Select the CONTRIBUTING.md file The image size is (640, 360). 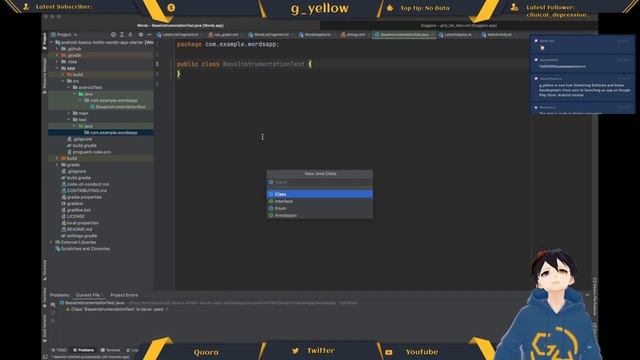coord(84,191)
